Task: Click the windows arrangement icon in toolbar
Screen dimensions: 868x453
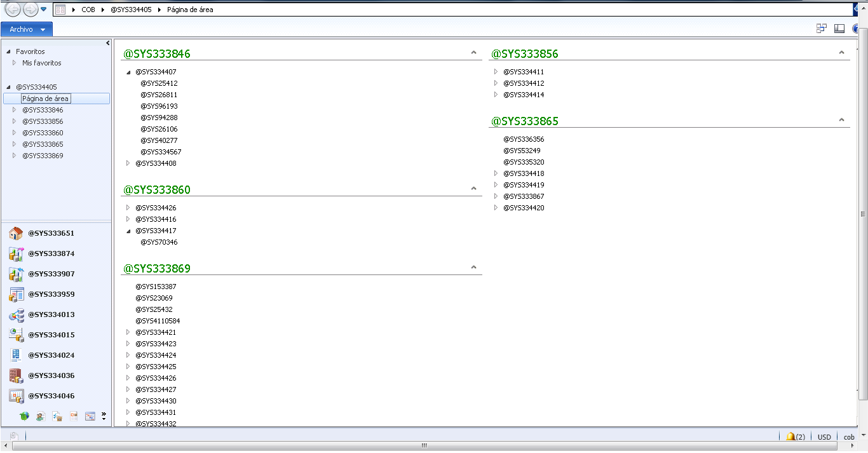Action: coord(822,28)
